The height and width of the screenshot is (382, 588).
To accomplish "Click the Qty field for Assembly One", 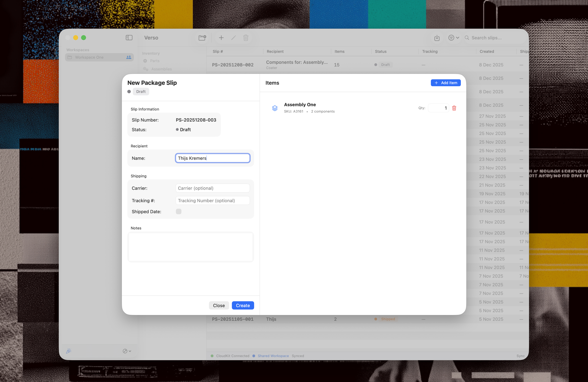I will 438,108.
